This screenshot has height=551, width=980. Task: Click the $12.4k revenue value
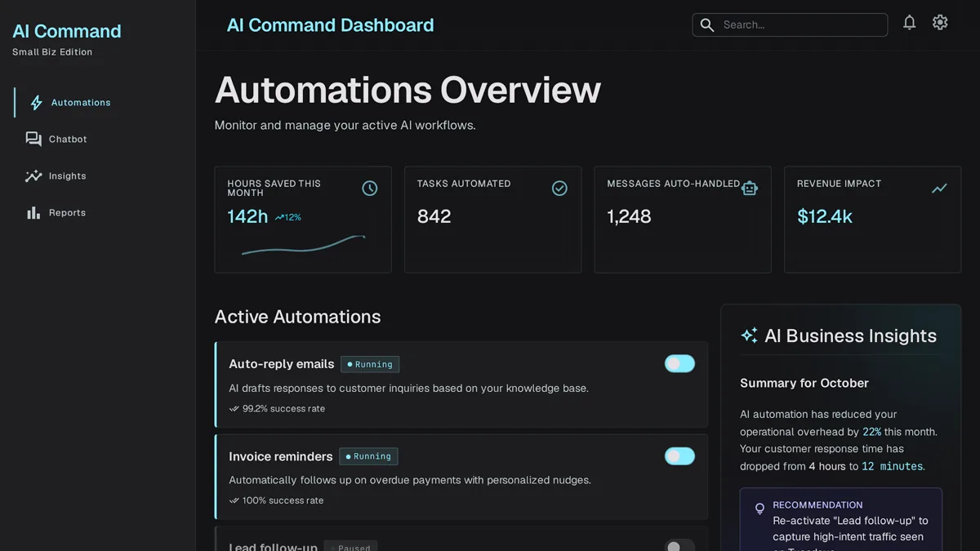coord(825,216)
